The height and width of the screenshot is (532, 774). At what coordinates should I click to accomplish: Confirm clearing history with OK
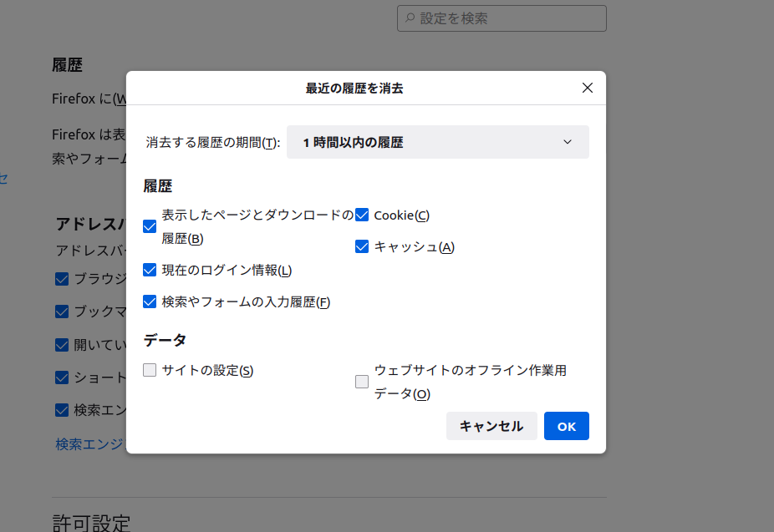click(566, 426)
